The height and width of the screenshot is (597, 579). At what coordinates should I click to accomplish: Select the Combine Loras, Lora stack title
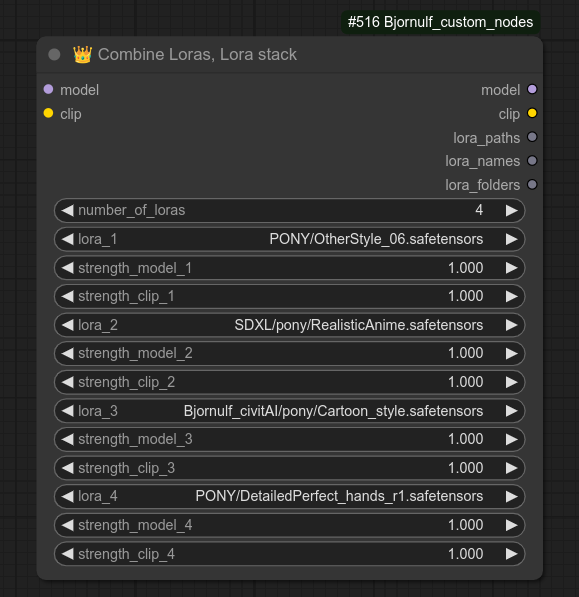click(197, 54)
